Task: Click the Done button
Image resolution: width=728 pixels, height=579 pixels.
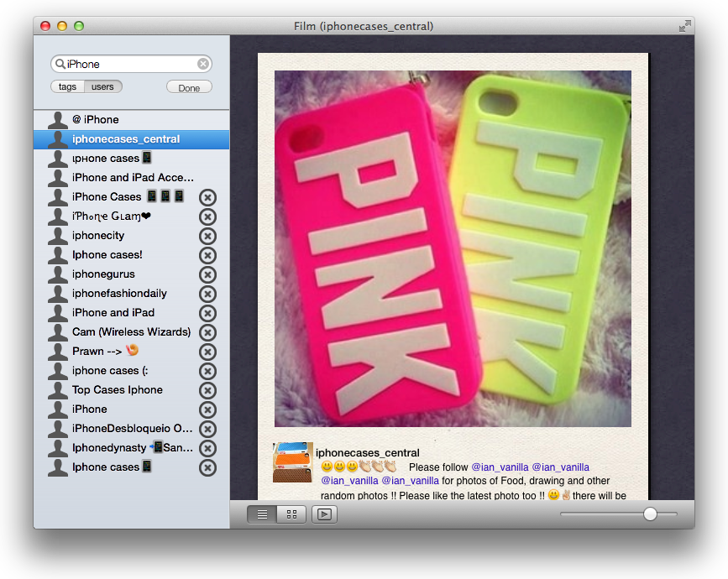Action: tap(189, 87)
